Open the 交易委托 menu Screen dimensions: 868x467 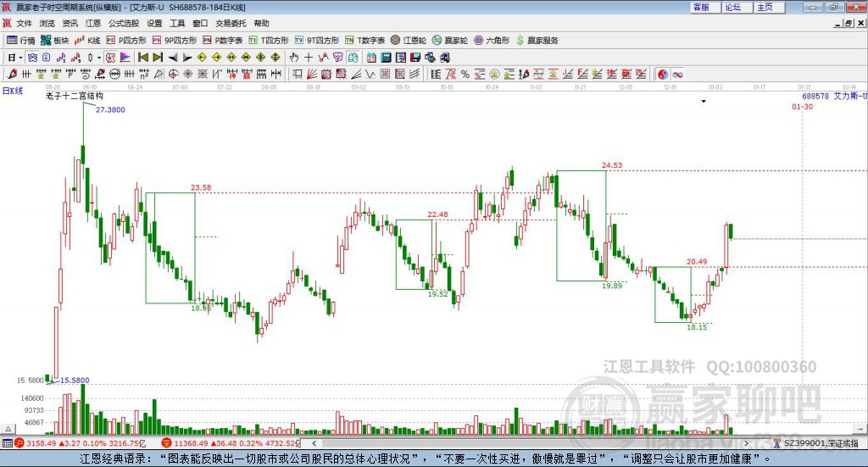click(231, 23)
